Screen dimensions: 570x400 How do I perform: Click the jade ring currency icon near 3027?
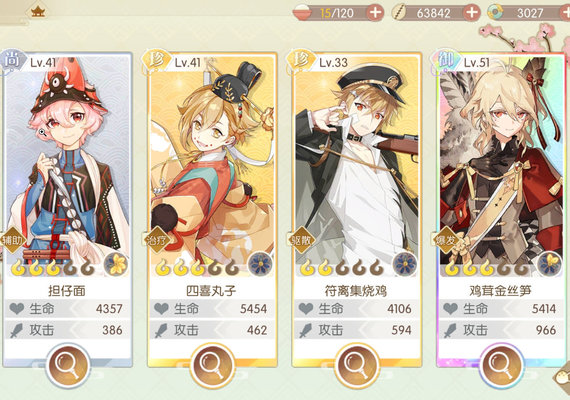[x=495, y=13]
